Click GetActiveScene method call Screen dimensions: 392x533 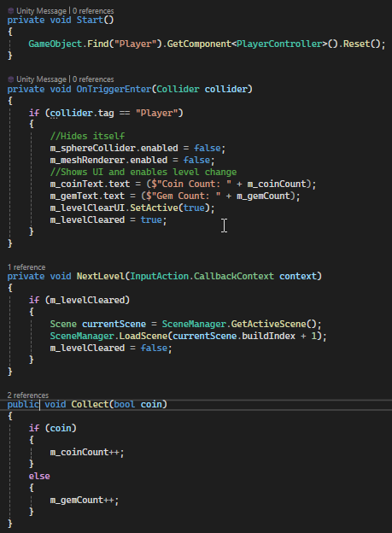pyautogui.click(x=268, y=324)
